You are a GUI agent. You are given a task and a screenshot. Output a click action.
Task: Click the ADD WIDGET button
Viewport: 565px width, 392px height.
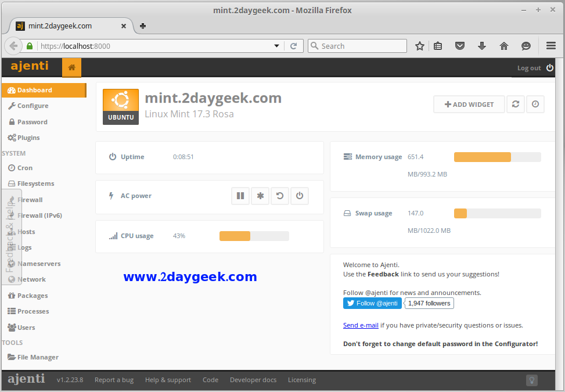469,104
